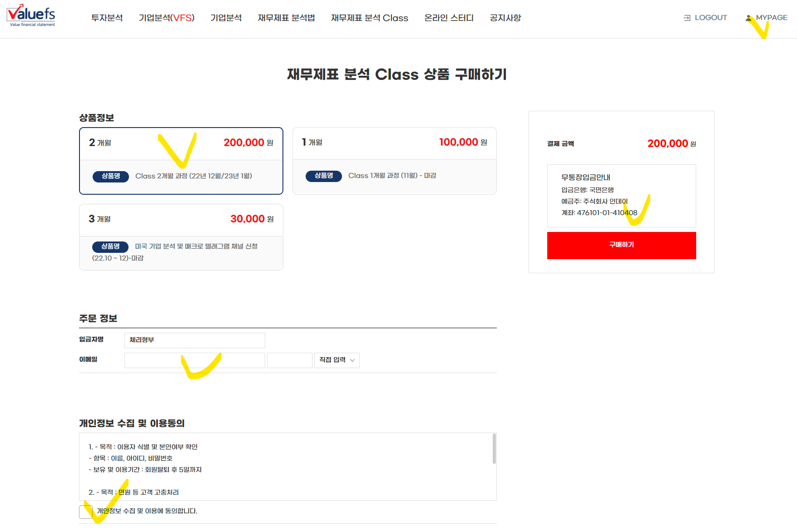797x532 pixels.
Task: Select the 1개월 100,000원 product card
Action: (x=395, y=161)
